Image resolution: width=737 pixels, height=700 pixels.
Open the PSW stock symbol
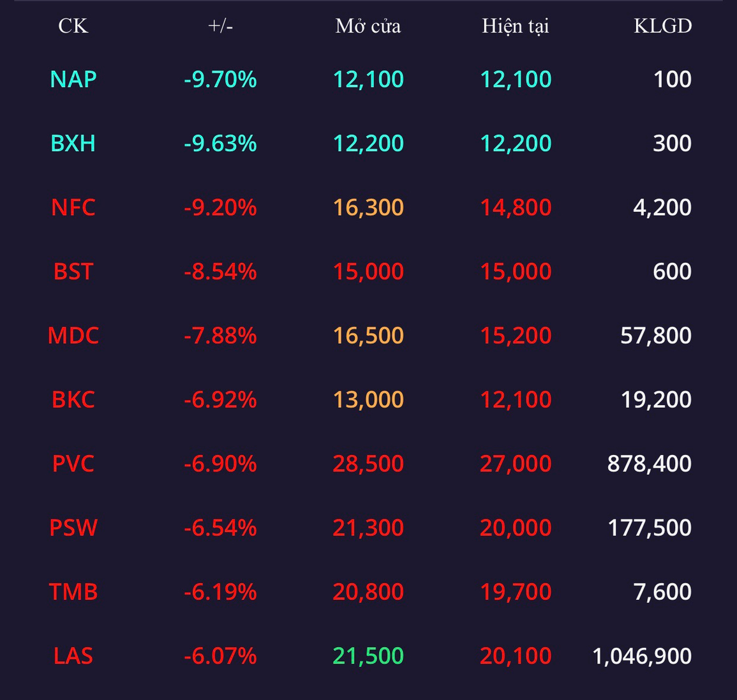pyautogui.click(x=73, y=528)
